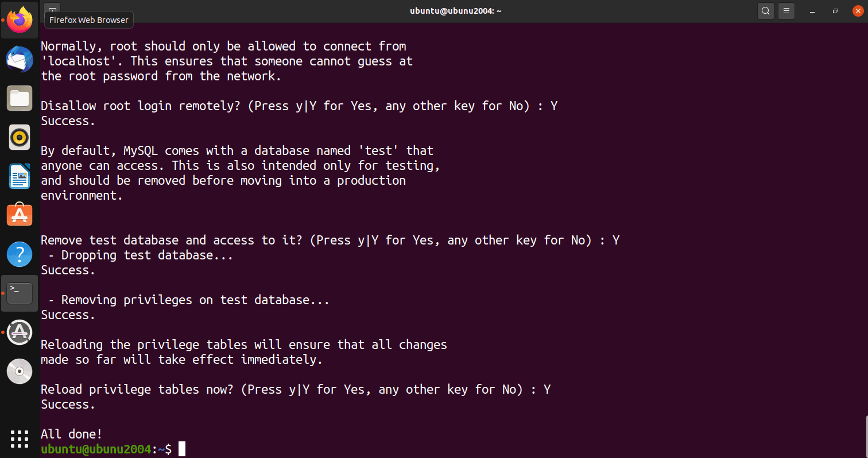Restore down the terminal window
Viewport: 868px width, 458px height.
click(835, 11)
